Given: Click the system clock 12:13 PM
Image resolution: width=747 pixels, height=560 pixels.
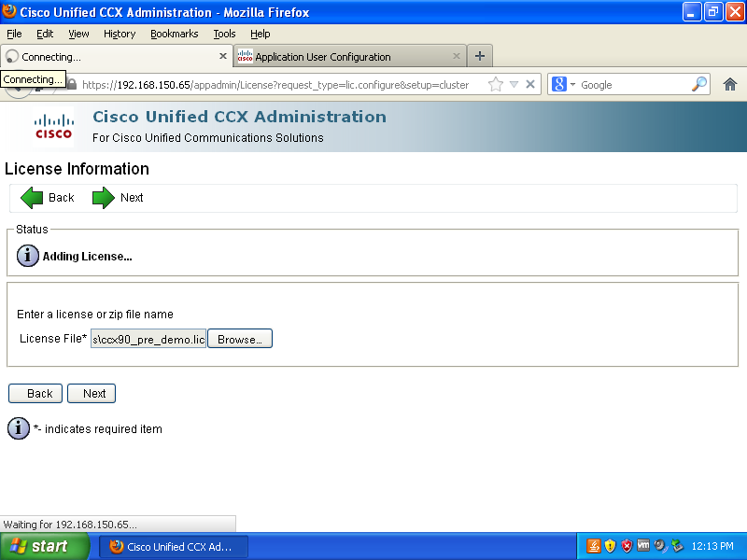Looking at the screenshot, I should coord(712,546).
